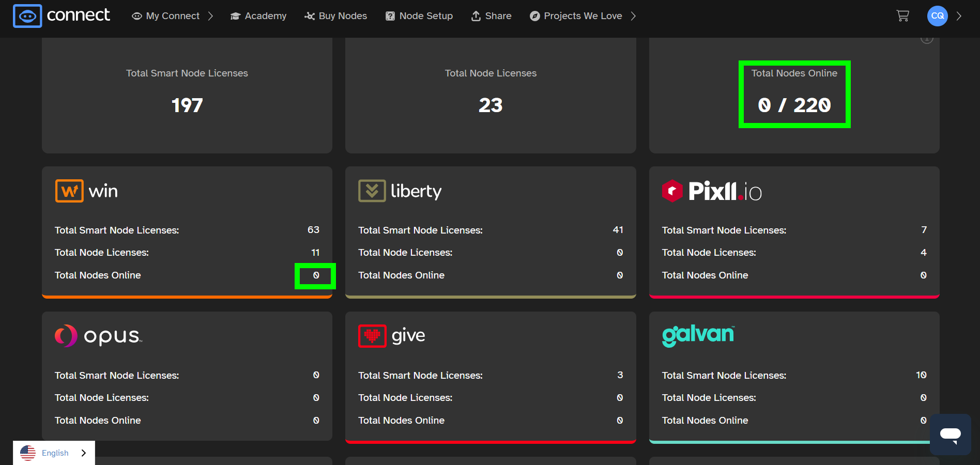The width and height of the screenshot is (980, 465).
Task: Click the connect brand text
Action: click(x=79, y=16)
